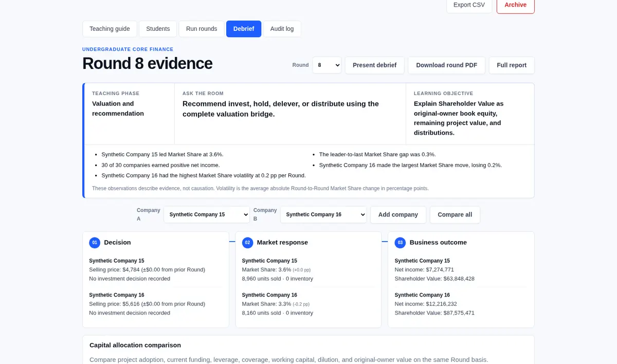Screen dimensions: 617x364
Task: Select the Market response card heading
Action: (282, 243)
